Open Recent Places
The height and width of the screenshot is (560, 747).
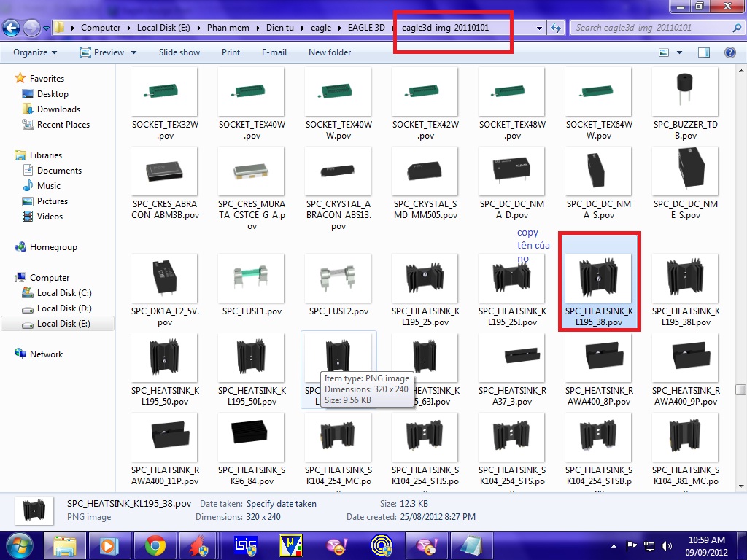[63, 124]
